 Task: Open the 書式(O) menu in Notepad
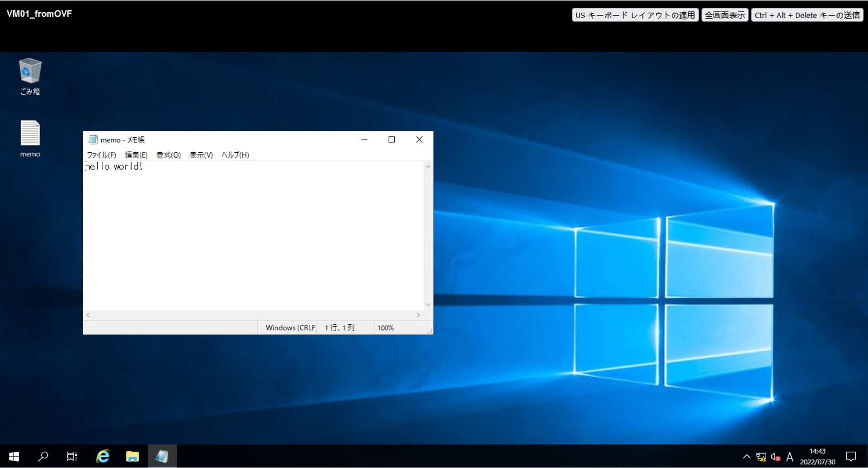[x=169, y=155]
